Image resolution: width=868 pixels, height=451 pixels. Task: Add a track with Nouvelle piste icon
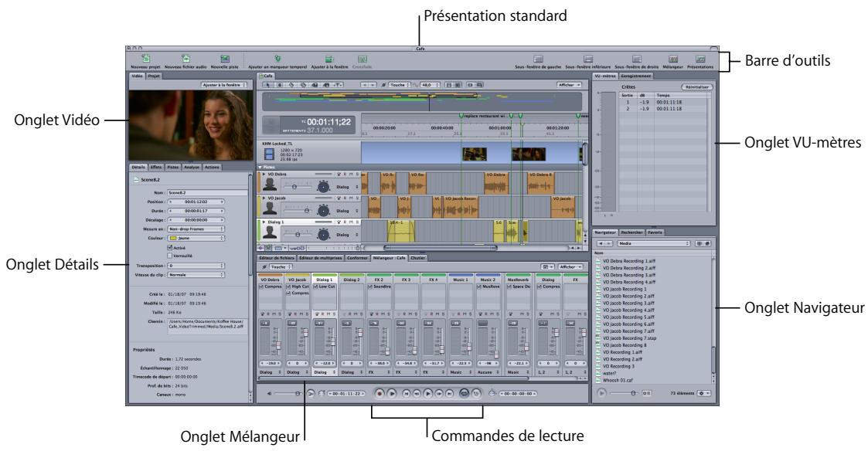225,58
